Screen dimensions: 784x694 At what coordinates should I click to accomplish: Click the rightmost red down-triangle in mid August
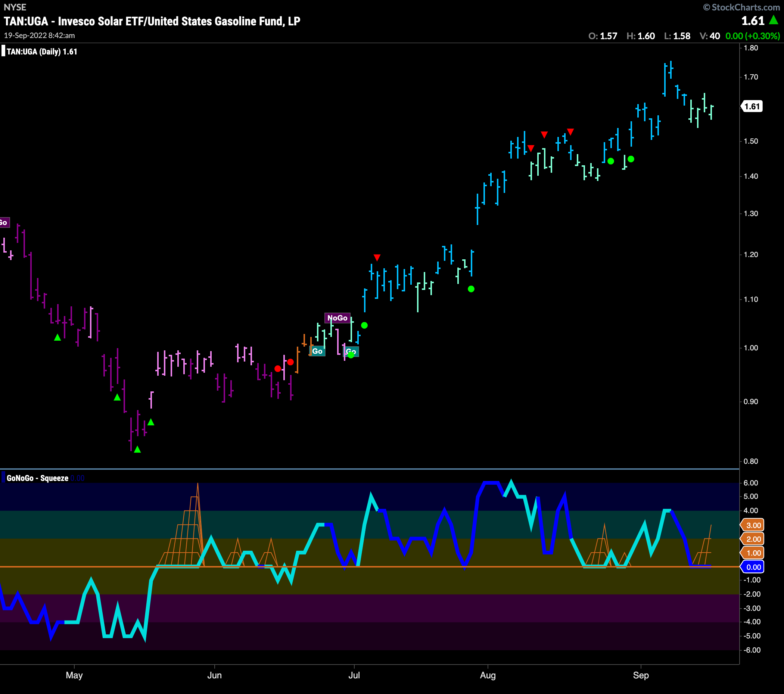(x=570, y=132)
